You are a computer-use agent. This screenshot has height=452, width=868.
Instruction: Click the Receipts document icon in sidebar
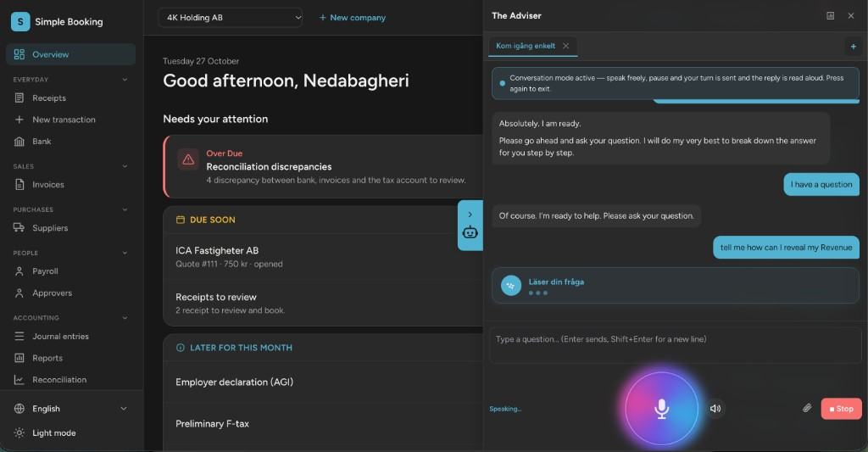pos(19,98)
